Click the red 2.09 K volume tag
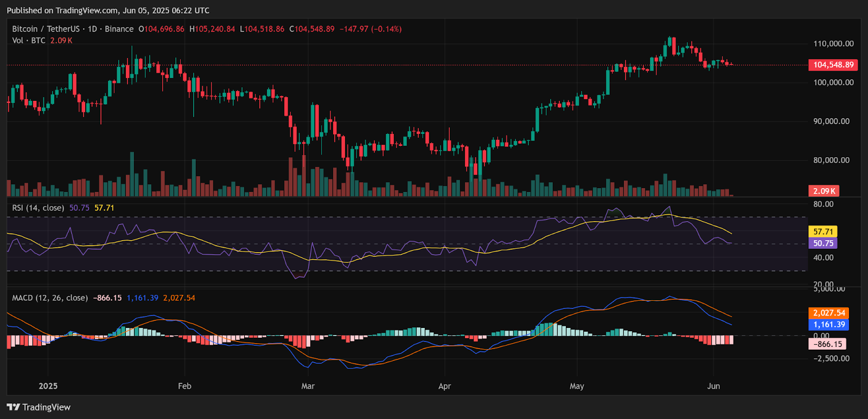 click(x=824, y=191)
